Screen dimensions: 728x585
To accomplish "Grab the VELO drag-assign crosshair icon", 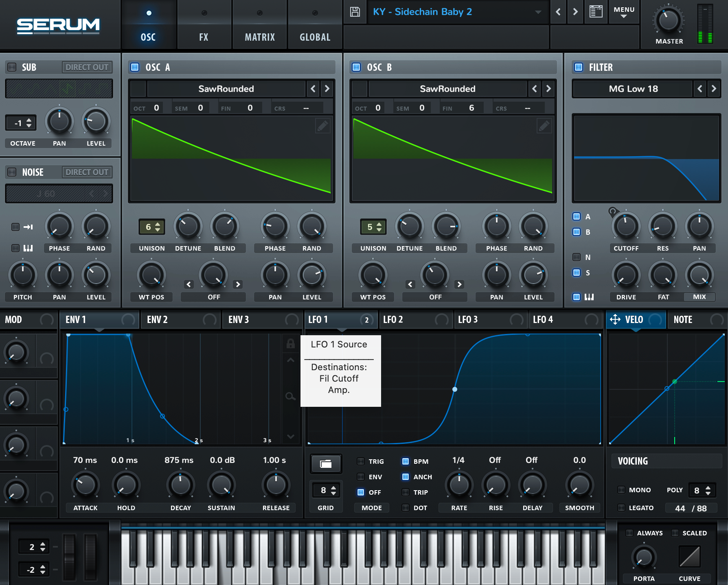I will point(615,320).
